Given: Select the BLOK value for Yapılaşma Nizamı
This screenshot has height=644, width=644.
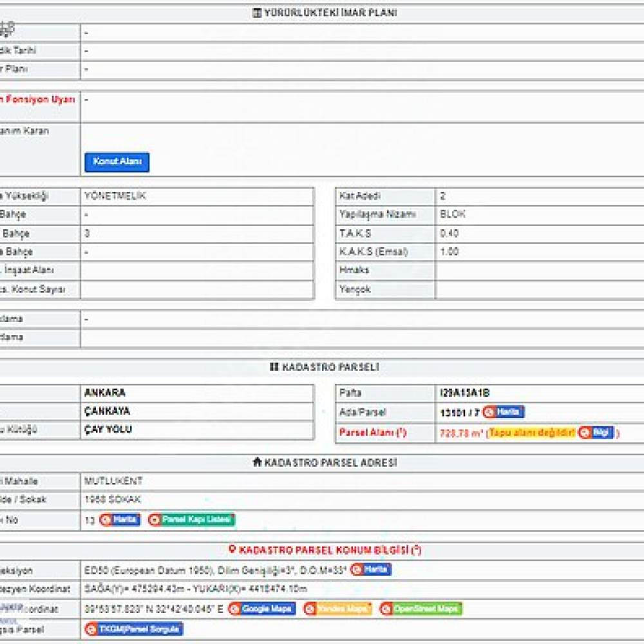Looking at the screenshot, I should pos(453,214).
